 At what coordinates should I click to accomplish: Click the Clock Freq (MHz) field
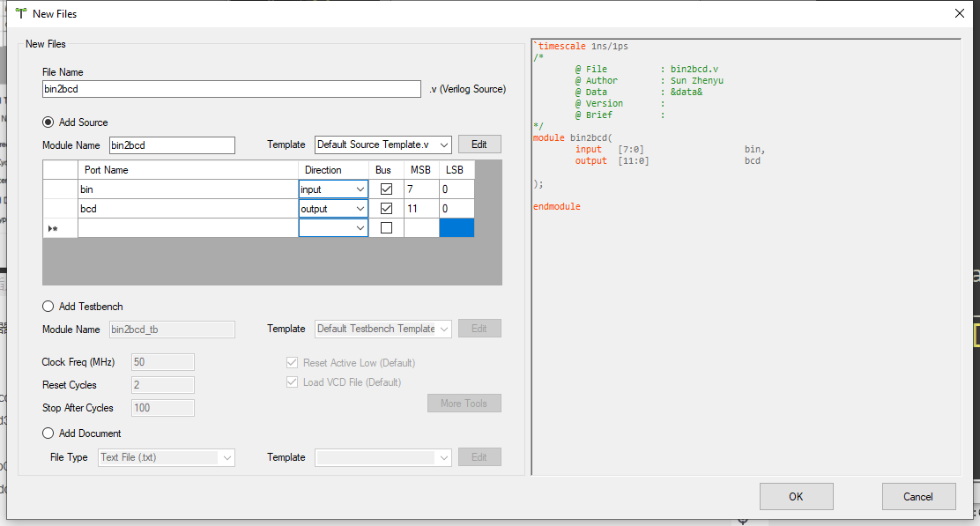[163, 362]
